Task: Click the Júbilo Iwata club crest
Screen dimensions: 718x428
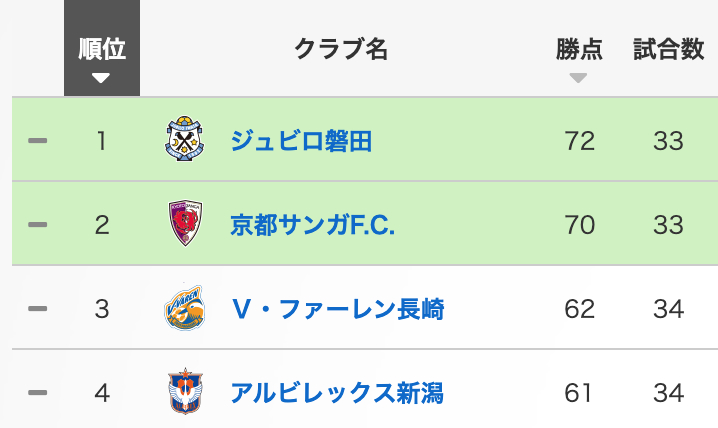Action: [183, 140]
